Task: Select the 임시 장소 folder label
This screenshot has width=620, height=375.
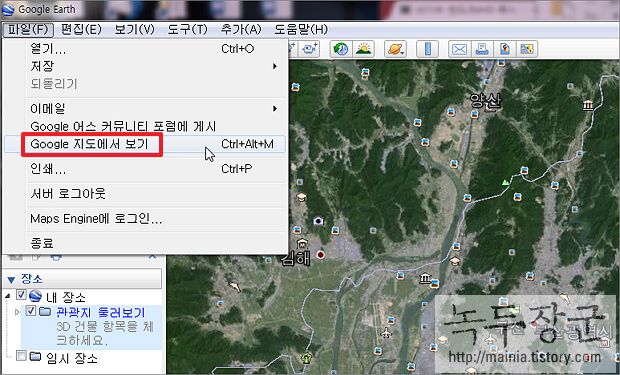Action: [x=72, y=358]
